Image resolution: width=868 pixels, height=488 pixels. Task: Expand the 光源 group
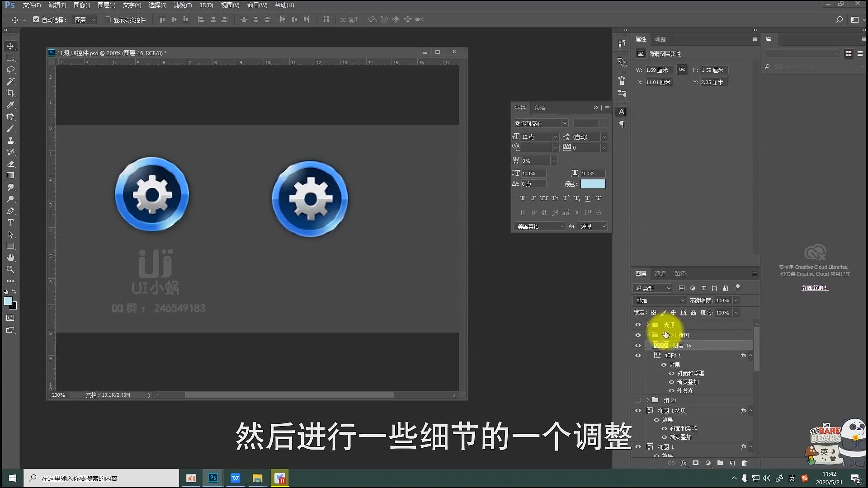click(x=648, y=325)
